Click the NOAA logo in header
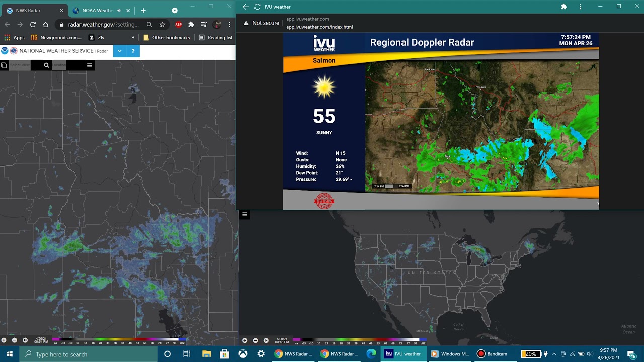The height and width of the screenshot is (362, 644). 5,51
